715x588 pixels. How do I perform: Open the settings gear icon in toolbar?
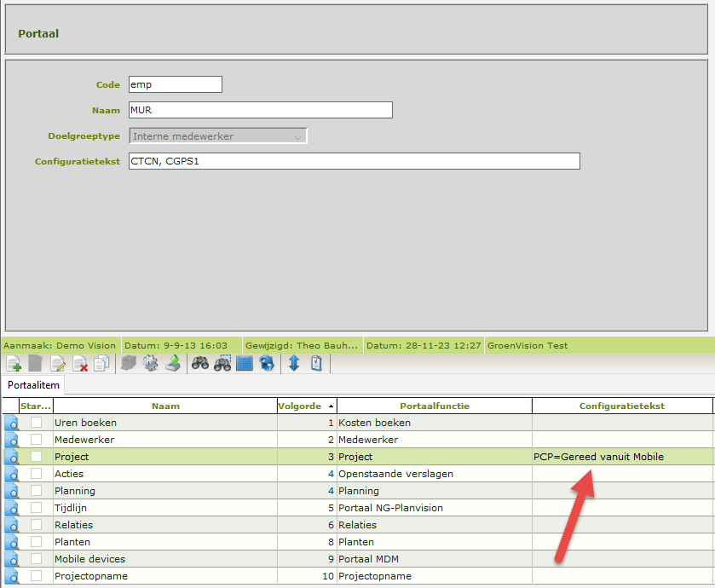[151, 364]
